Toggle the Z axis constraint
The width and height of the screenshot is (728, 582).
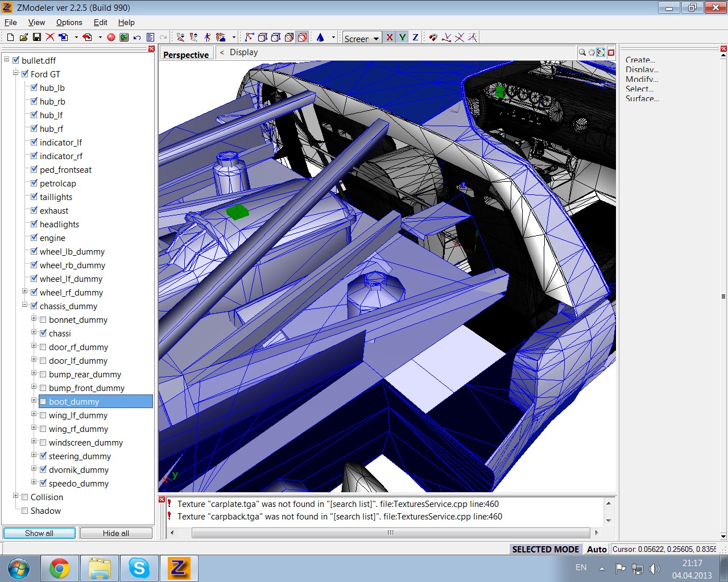coord(415,38)
